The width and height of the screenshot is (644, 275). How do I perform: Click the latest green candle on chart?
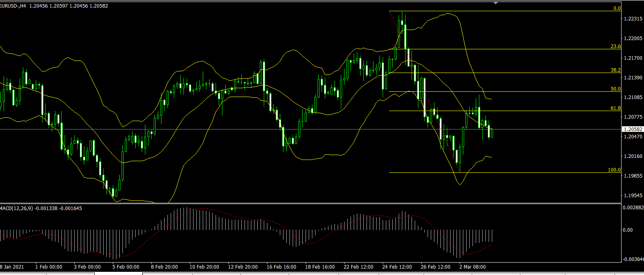tap(492, 133)
